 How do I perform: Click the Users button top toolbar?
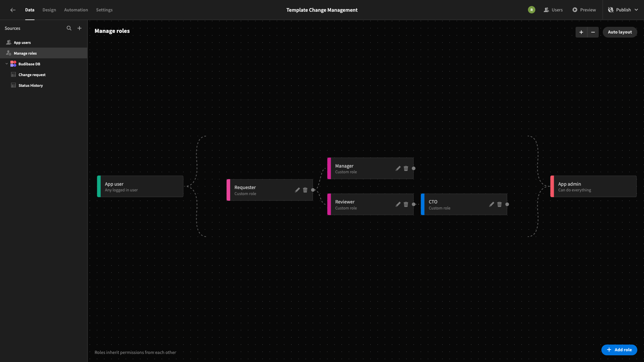pos(553,10)
